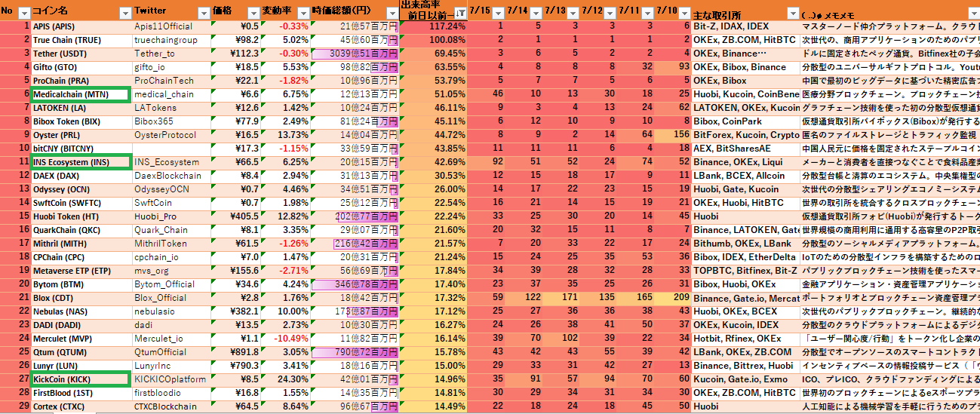The width and height of the screenshot is (980, 414).
Task: Select Qtum's market cap data bar cell
Action: click(355, 352)
